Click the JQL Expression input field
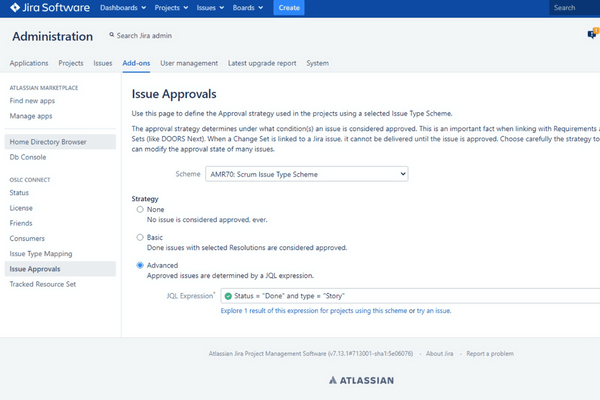Viewport: 600px width, 400px height. 410,296
